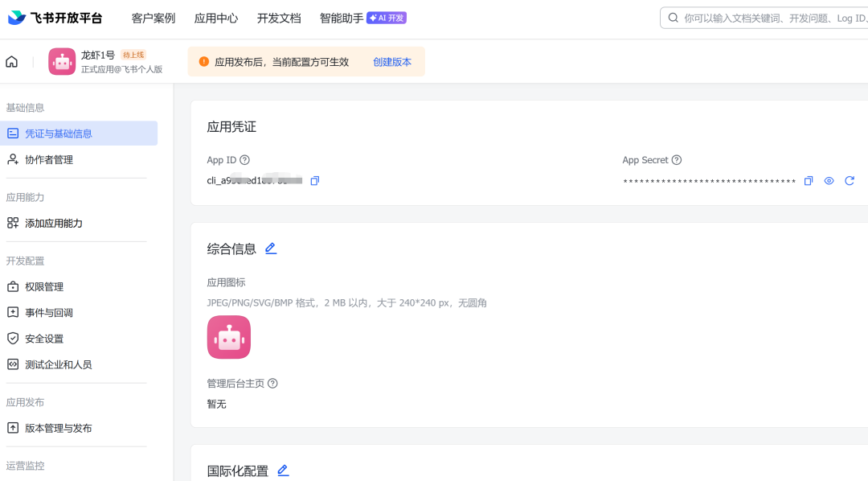Viewport: 868px width, 481px height.
Task: Edit the 国际化配置 section with pencil icon
Action: (x=283, y=471)
